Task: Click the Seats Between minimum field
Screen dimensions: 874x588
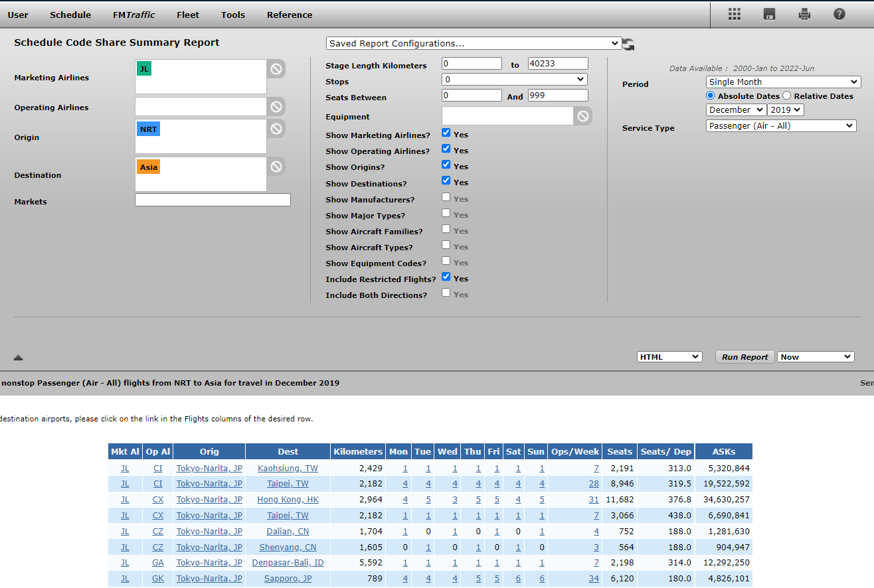Action: pos(472,96)
